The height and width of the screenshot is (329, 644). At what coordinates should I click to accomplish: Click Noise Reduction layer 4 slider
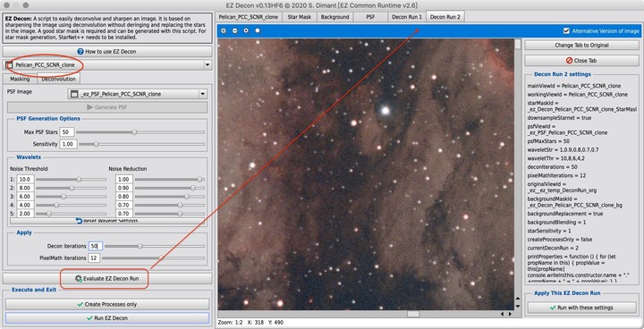pyautogui.click(x=170, y=205)
